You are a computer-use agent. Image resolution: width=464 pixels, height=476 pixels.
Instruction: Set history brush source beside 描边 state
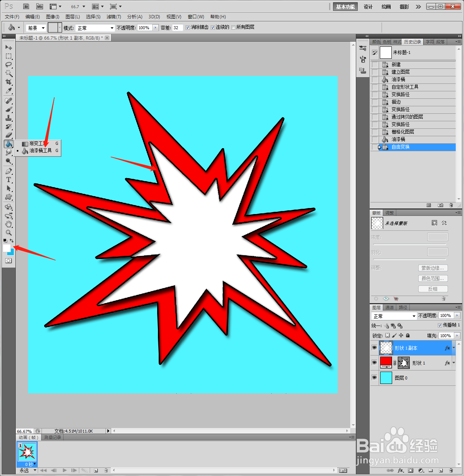375,102
